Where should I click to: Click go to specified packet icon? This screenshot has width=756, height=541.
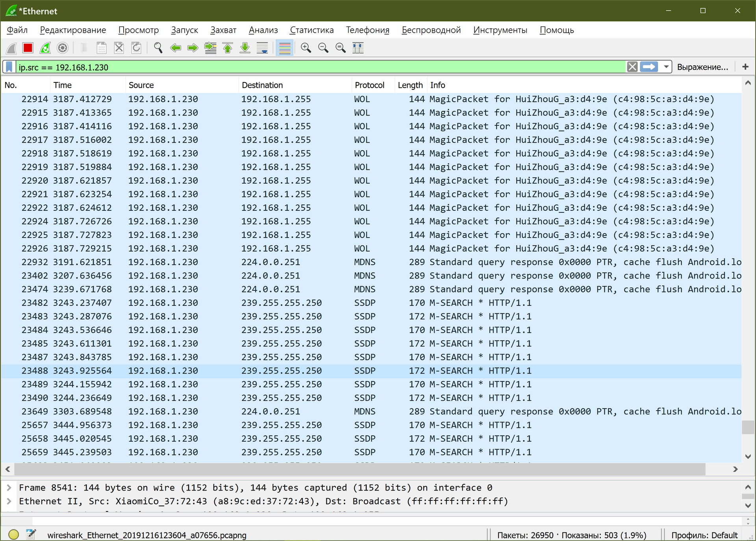coord(211,48)
